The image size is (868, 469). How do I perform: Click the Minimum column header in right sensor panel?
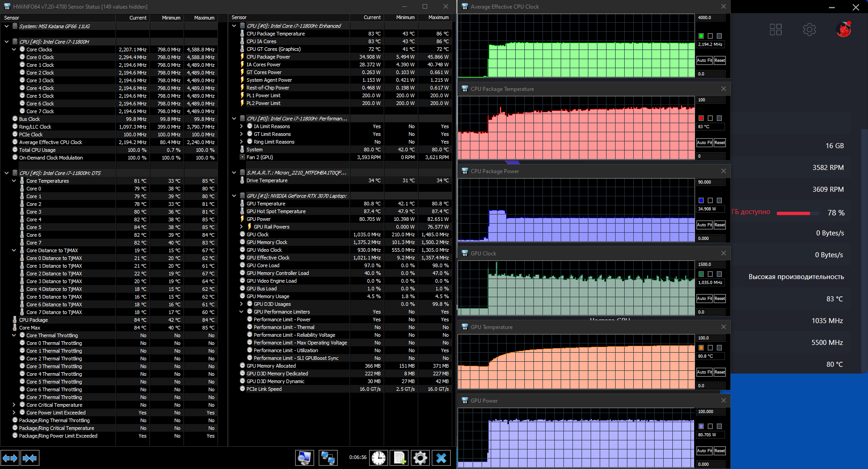point(400,18)
